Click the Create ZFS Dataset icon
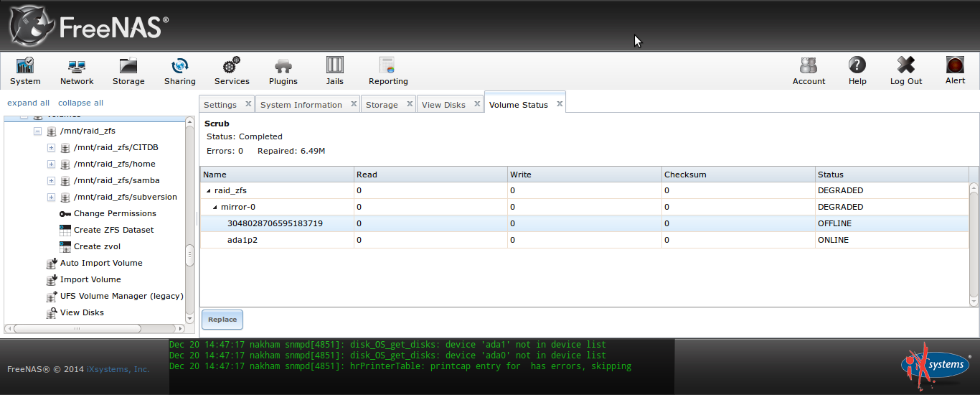Image resolution: width=980 pixels, height=395 pixels. tap(65, 230)
